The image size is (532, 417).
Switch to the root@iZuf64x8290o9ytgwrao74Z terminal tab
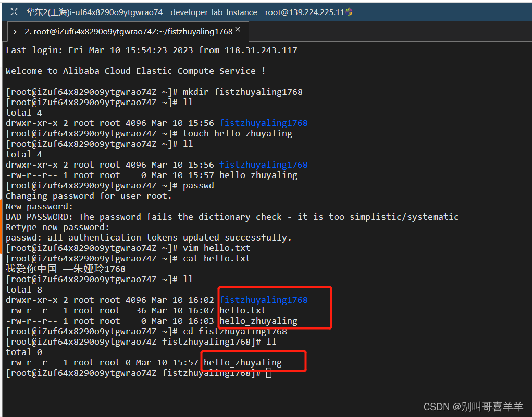[x=125, y=31]
